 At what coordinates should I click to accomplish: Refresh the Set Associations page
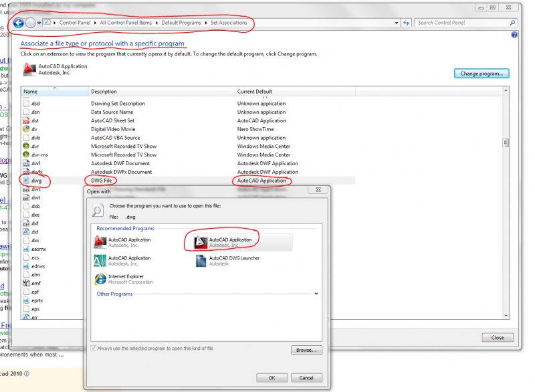[x=406, y=23]
